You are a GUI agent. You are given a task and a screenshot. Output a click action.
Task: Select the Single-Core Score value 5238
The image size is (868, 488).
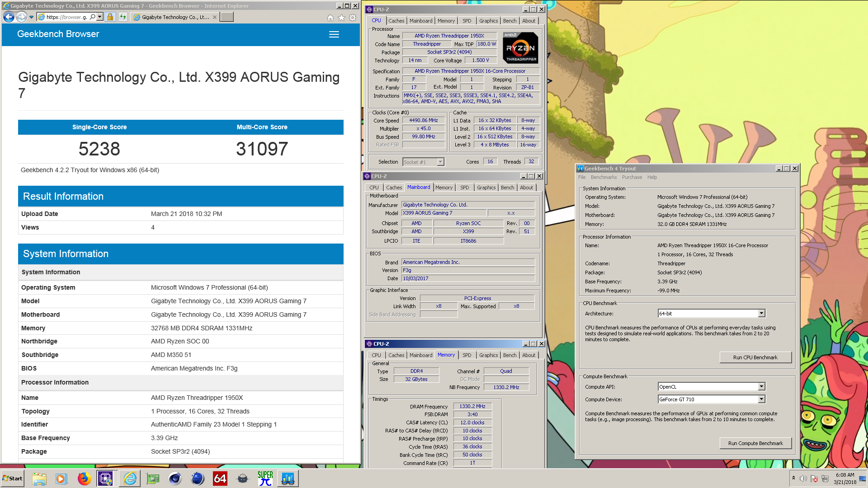pos(99,149)
